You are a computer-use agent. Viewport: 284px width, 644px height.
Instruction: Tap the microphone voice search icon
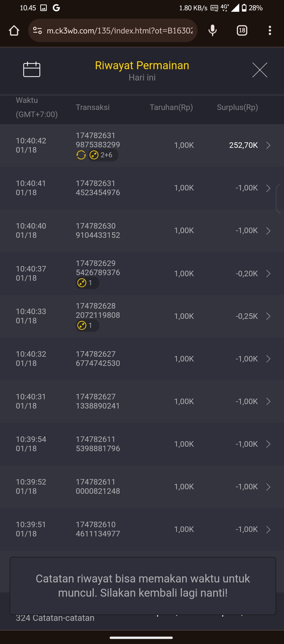[212, 31]
